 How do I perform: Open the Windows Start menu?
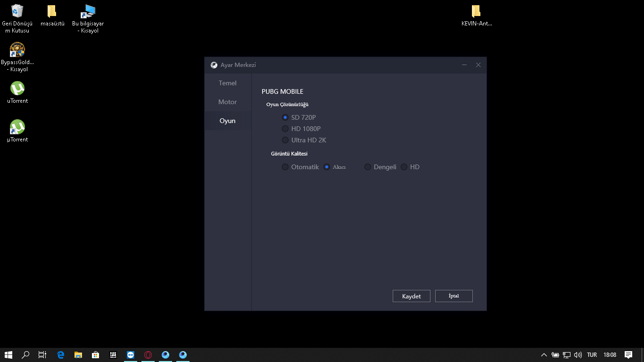(x=8, y=355)
